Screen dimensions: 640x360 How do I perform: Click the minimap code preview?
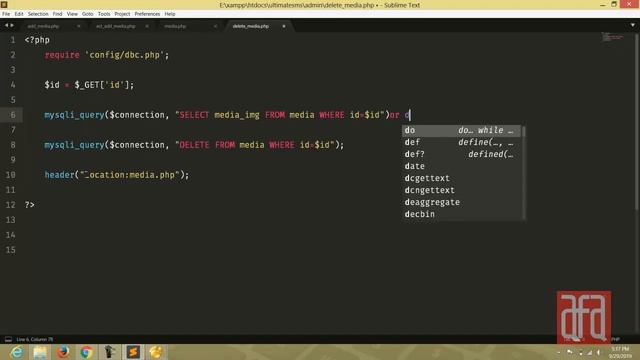pos(613,37)
